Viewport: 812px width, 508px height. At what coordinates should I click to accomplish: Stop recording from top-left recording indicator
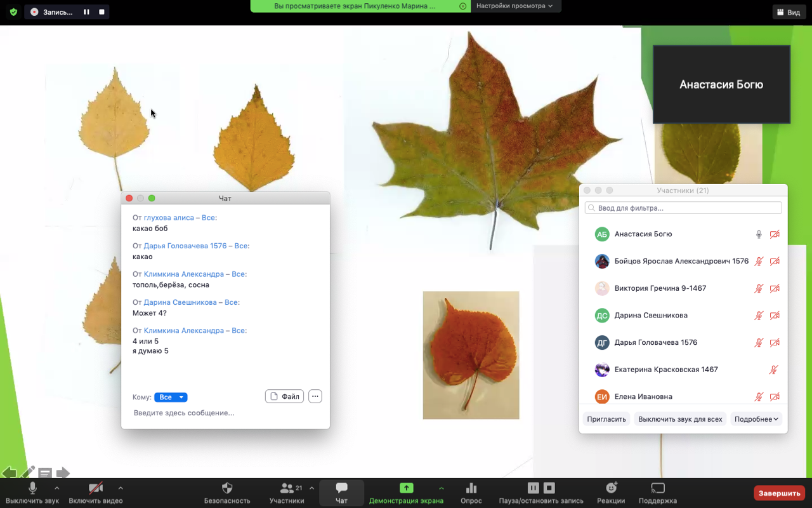point(101,12)
